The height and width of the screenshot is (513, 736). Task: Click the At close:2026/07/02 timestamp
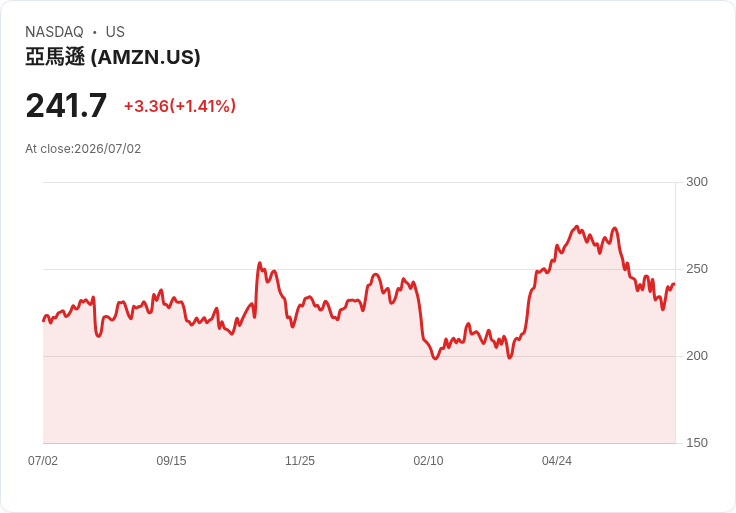coord(83,149)
